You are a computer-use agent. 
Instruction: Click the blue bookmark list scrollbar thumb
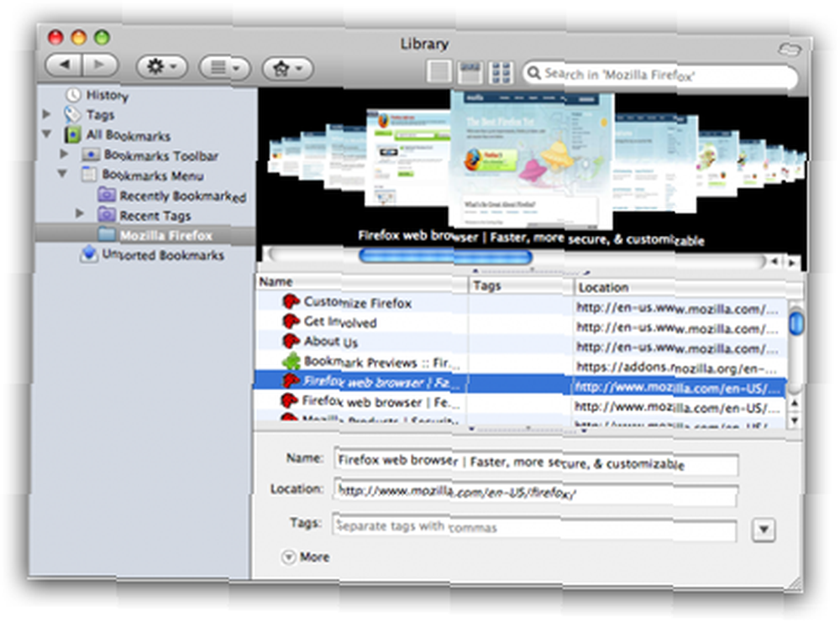796,322
